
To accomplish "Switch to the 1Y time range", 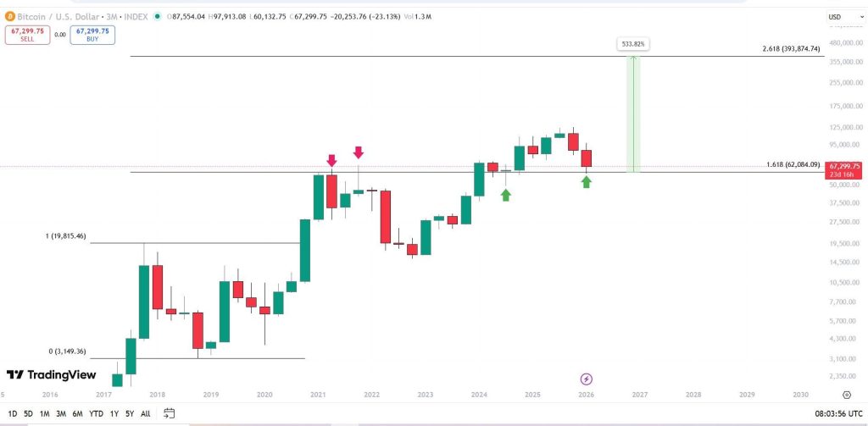I will point(114,413).
